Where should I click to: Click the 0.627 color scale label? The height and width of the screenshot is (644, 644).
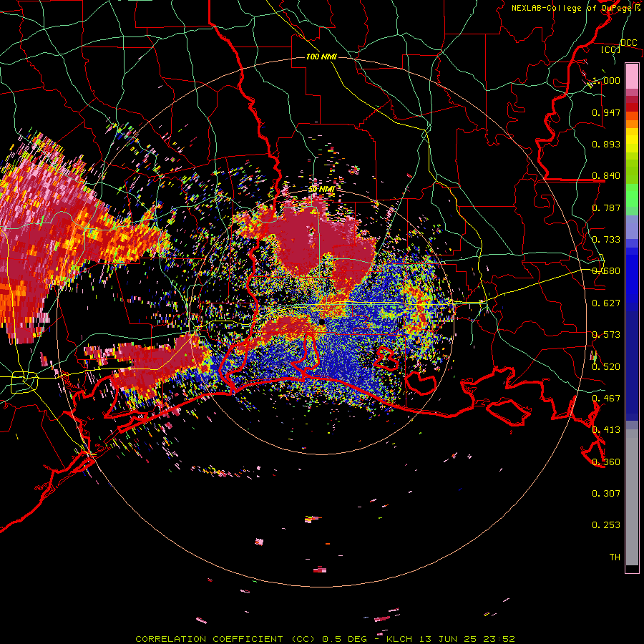(x=606, y=303)
